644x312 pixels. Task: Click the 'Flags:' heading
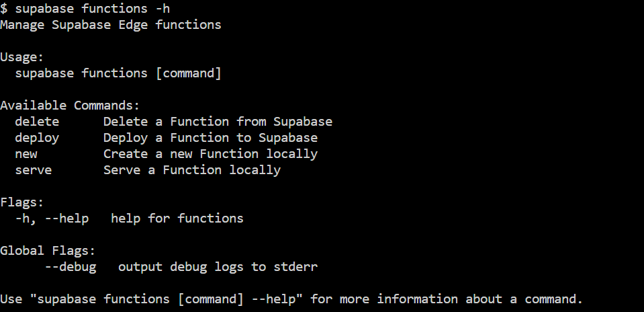click(22, 202)
